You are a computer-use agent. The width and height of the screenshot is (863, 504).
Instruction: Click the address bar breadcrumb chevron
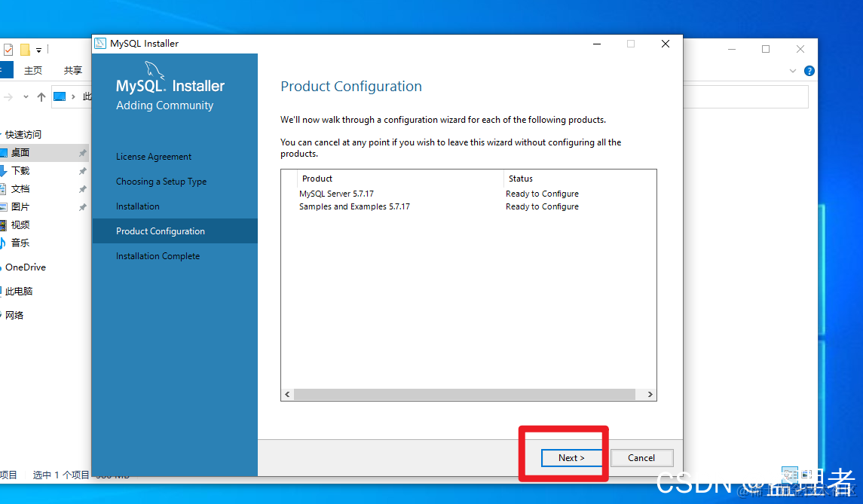[73, 97]
